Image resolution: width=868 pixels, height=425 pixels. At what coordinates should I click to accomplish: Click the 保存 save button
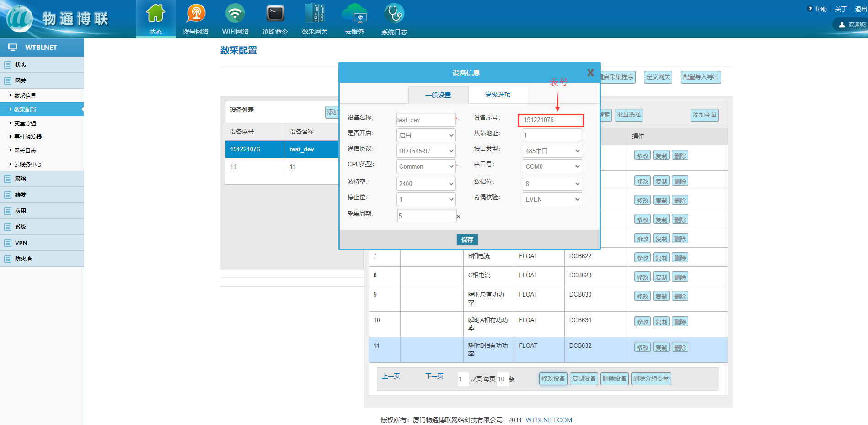pyautogui.click(x=467, y=239)
